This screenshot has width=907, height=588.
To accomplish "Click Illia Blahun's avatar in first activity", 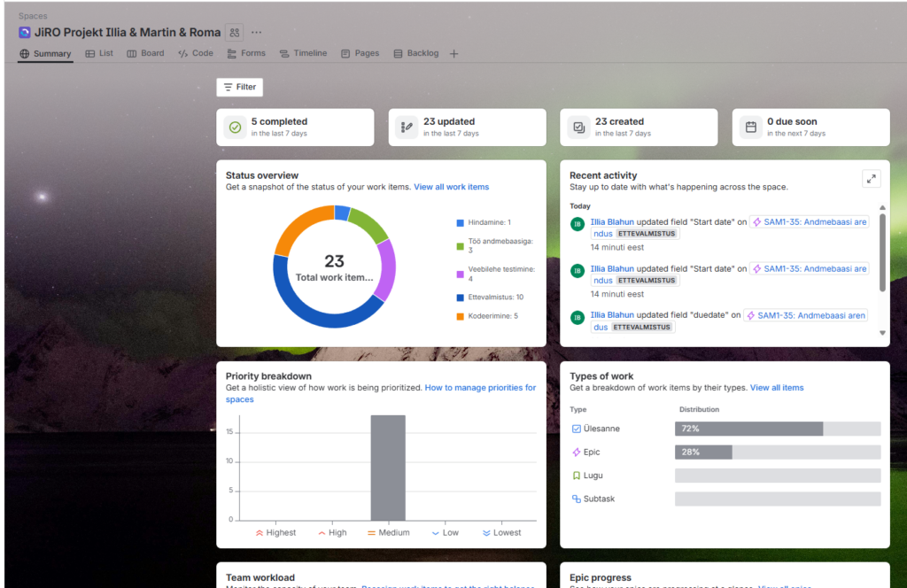I will (x=578, y=224).
